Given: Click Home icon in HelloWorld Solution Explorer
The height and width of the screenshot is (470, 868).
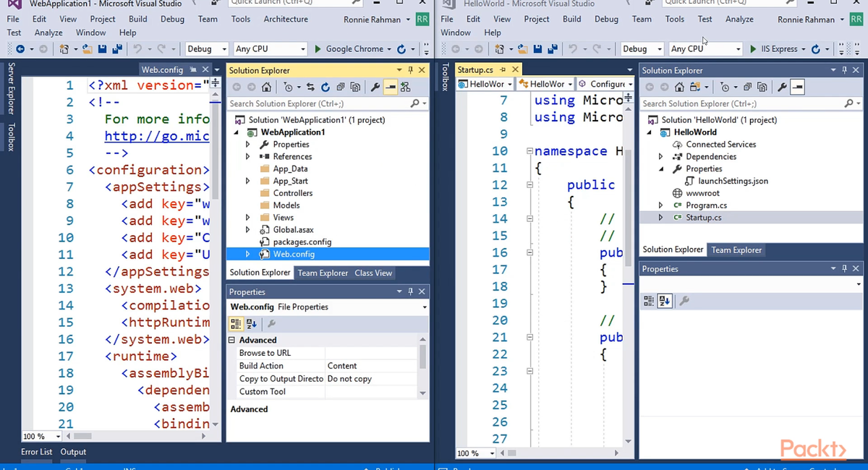Looking at the screenshot, I should click(679, 87).
